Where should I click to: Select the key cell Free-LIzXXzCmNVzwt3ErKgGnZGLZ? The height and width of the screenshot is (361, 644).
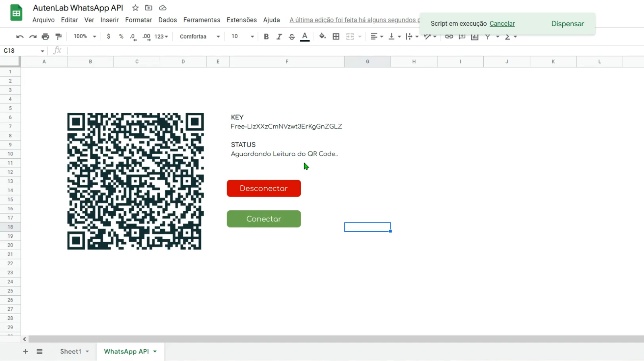286,127
